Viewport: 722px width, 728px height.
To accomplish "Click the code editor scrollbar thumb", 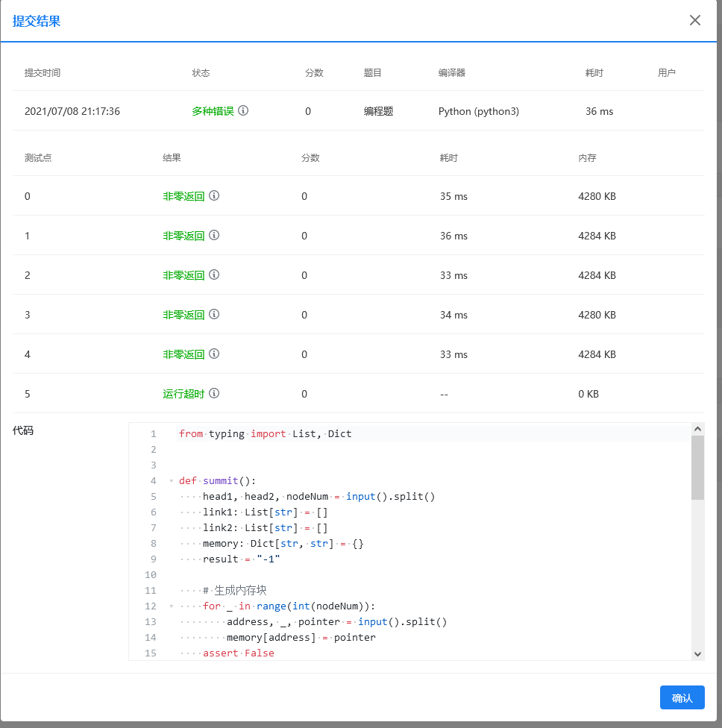I will coord(697,468).
